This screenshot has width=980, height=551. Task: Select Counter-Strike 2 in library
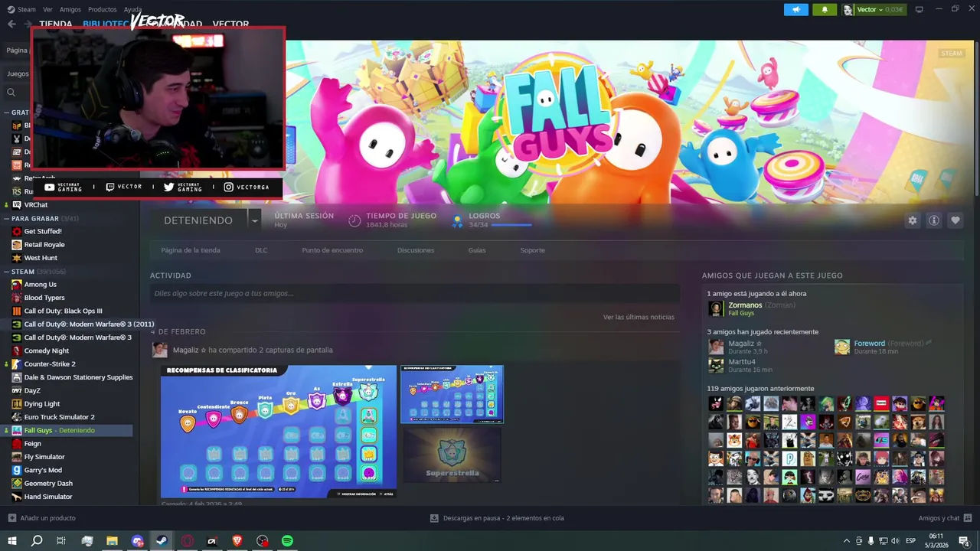click(x=50, y=364)
